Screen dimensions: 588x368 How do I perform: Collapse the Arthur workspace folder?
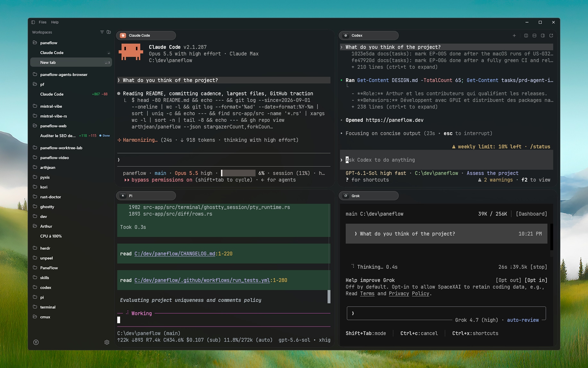(35, 226)
